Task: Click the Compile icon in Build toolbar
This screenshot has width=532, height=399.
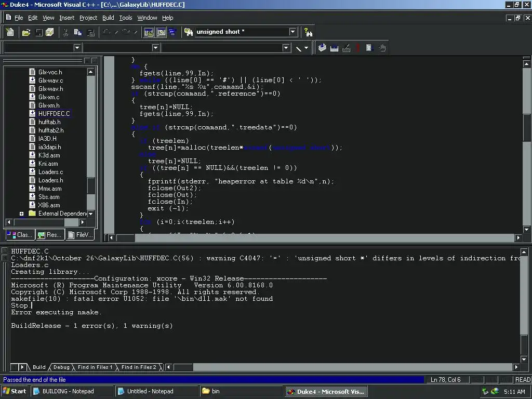Action: (322, 48)
